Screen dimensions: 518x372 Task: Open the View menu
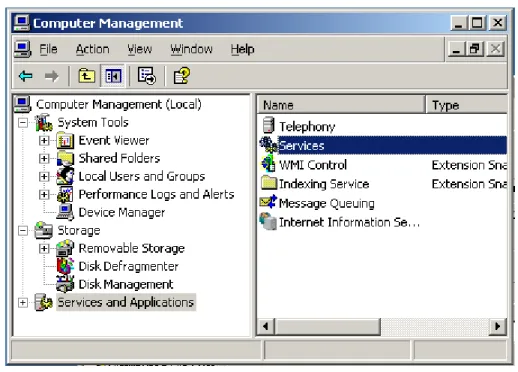[140, 49]
